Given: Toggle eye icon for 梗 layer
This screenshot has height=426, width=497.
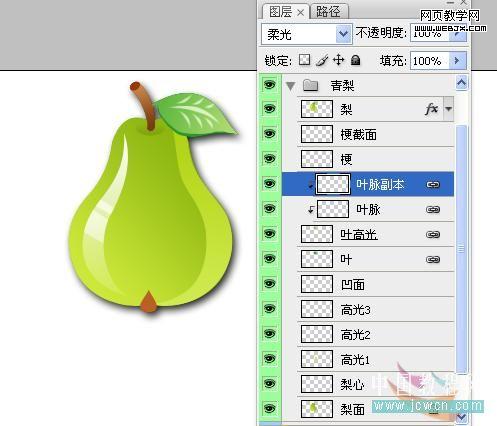Looking at the screenshot, I should coord(269,159).
